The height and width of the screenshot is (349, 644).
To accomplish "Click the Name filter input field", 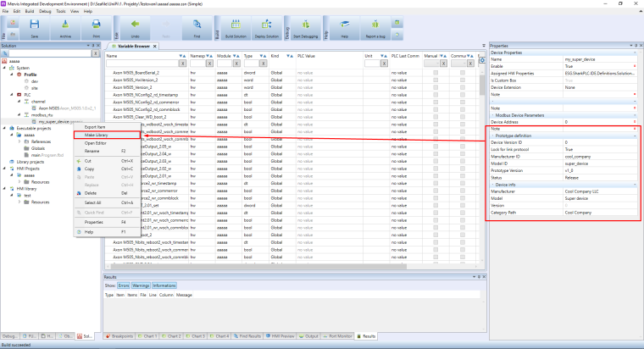I will pos(142,64).
